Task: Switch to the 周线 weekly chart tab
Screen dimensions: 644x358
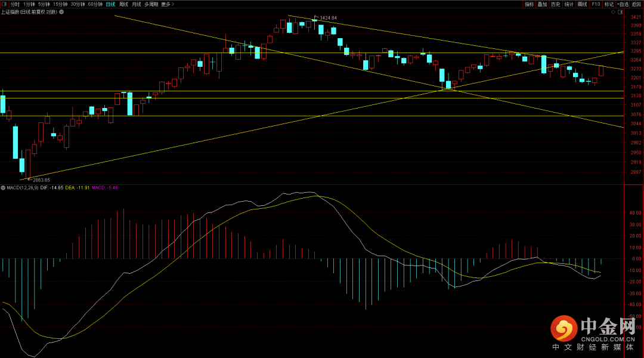Action: pos(123,4)
